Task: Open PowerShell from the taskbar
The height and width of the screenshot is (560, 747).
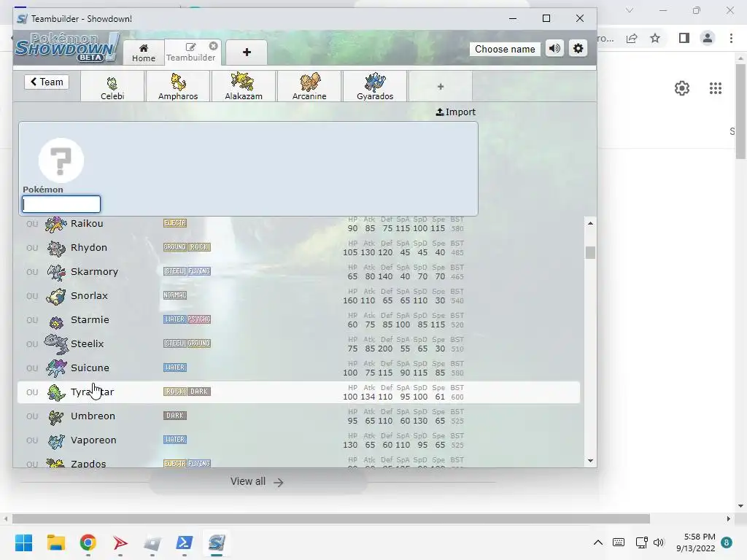Action: coord(185,542)
